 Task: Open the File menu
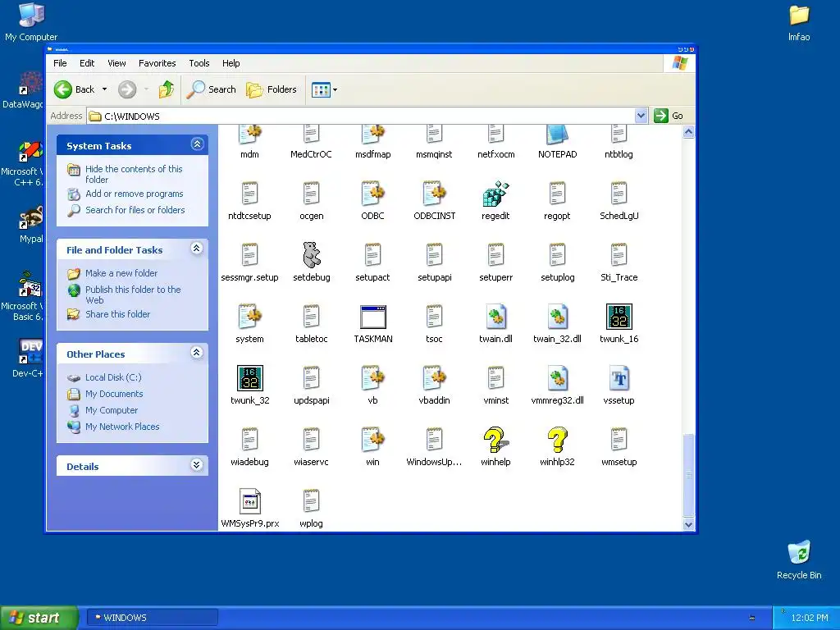click(60, 63)
